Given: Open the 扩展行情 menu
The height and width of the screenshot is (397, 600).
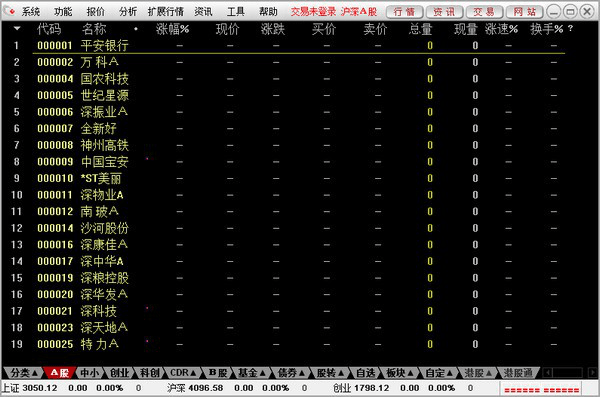Looking at the screenshot, I should pos(165,12).
